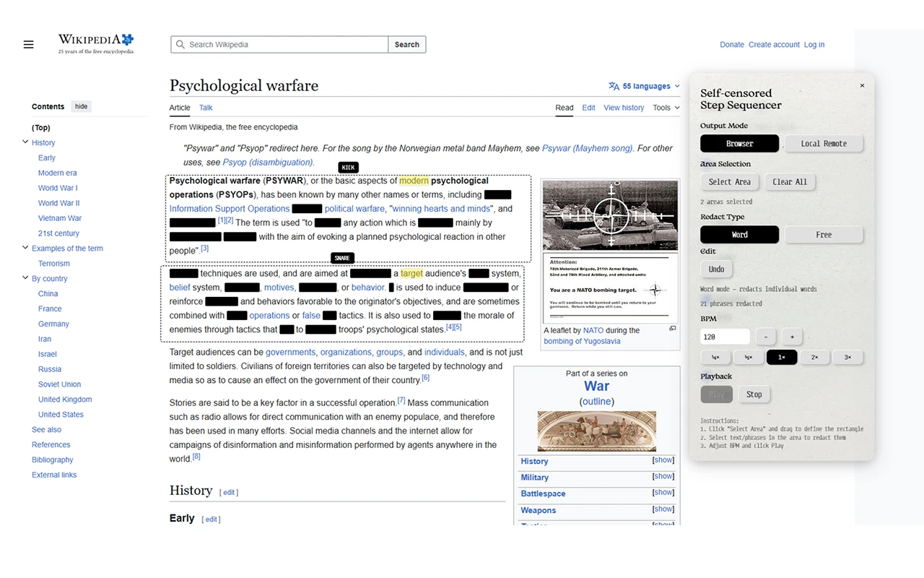Jump to Terrorism in contents
The height and width of the screenshot is (578, 924).
point(54,264)
